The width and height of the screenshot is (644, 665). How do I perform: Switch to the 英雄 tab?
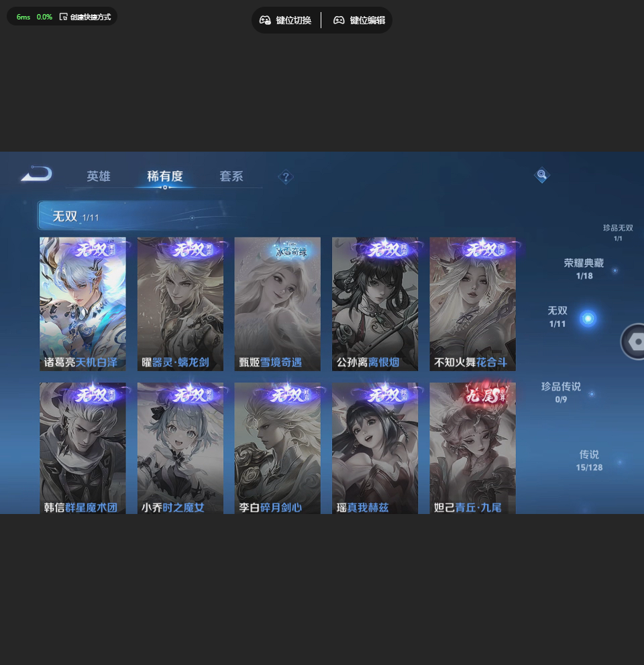[99, 176]
